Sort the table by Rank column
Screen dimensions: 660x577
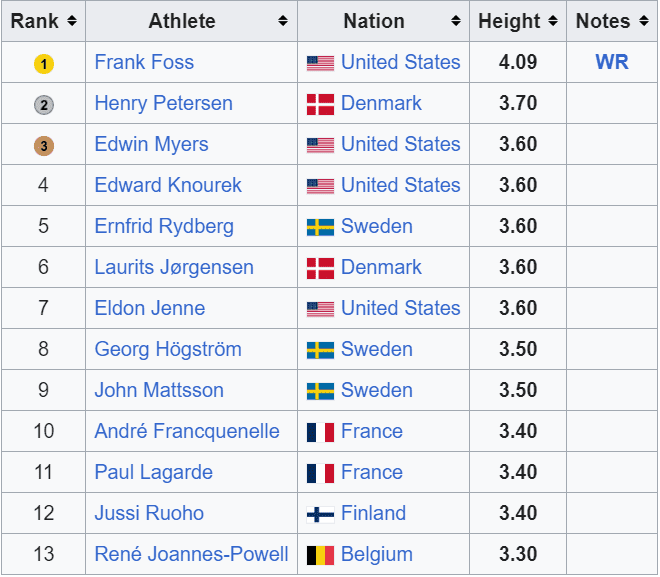71,21
